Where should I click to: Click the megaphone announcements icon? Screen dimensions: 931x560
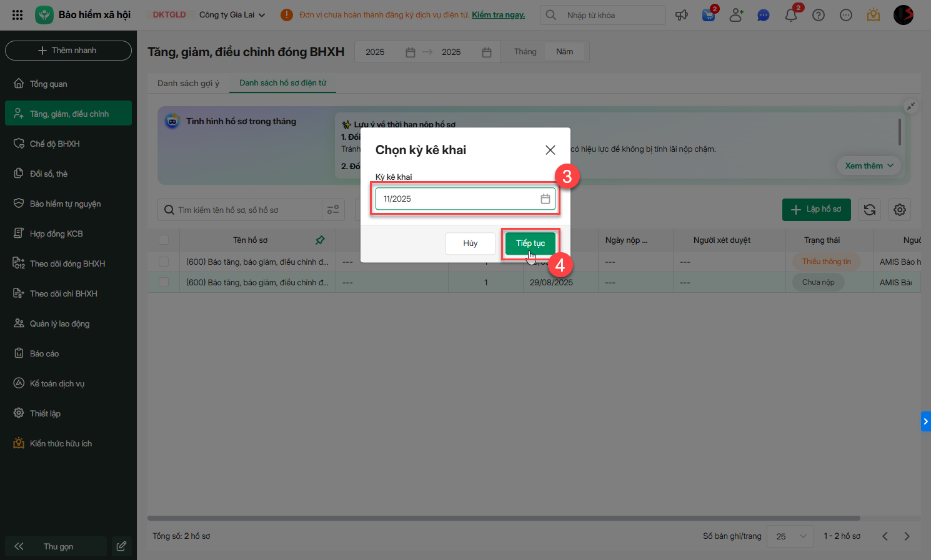point(681,16)
